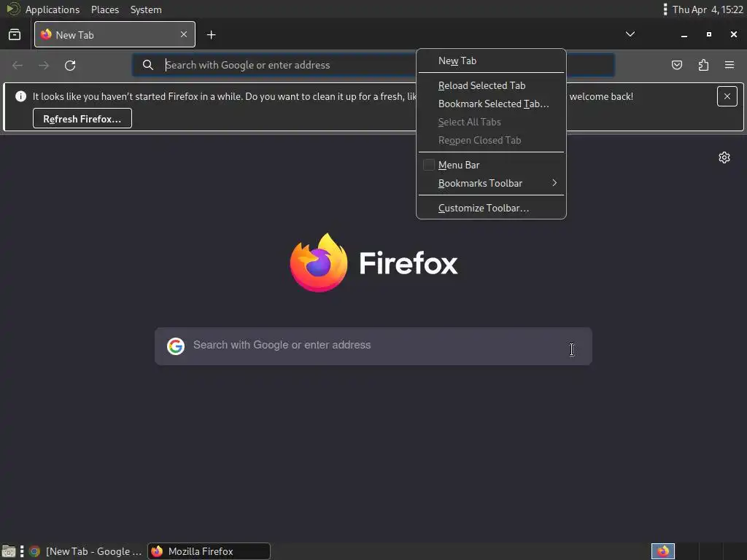Open the Extensions puzzle icon

tap(703, 65)
